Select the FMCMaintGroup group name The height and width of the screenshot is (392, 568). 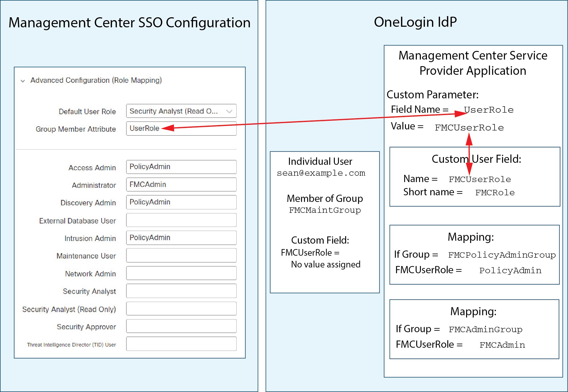tap(325, 210)
